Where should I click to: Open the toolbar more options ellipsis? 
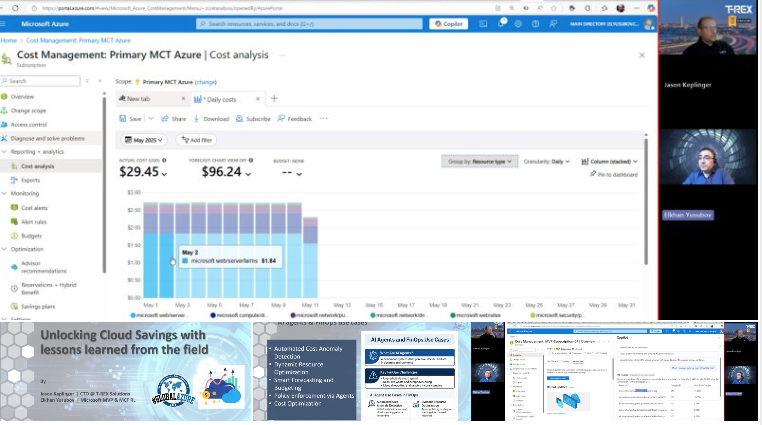coord(324,119)
